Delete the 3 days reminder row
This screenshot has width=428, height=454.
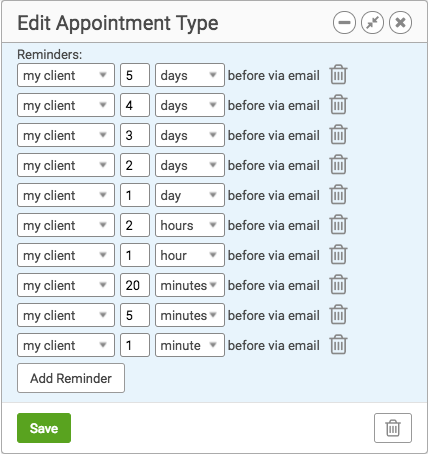point(338,135)
